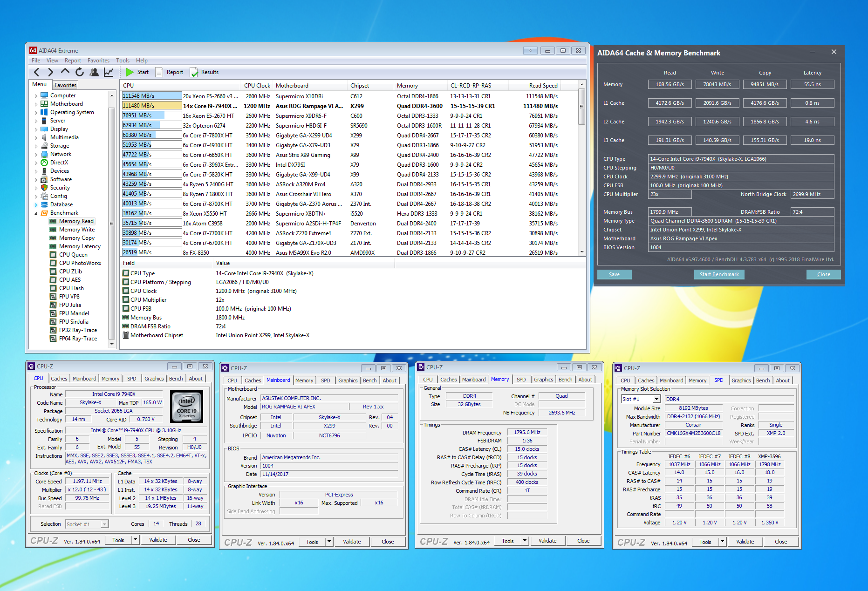Switch to Favorites tab in AIDA64 sidebar

point(65,85)
